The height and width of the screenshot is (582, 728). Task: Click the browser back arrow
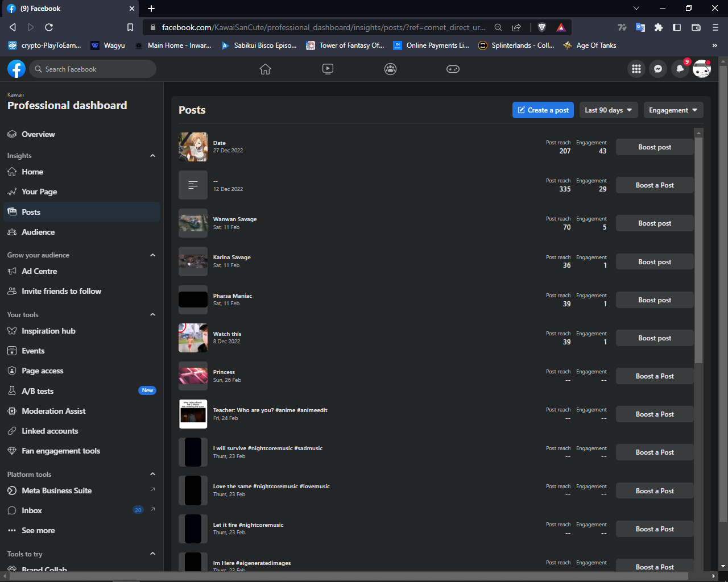coord(13,27)
